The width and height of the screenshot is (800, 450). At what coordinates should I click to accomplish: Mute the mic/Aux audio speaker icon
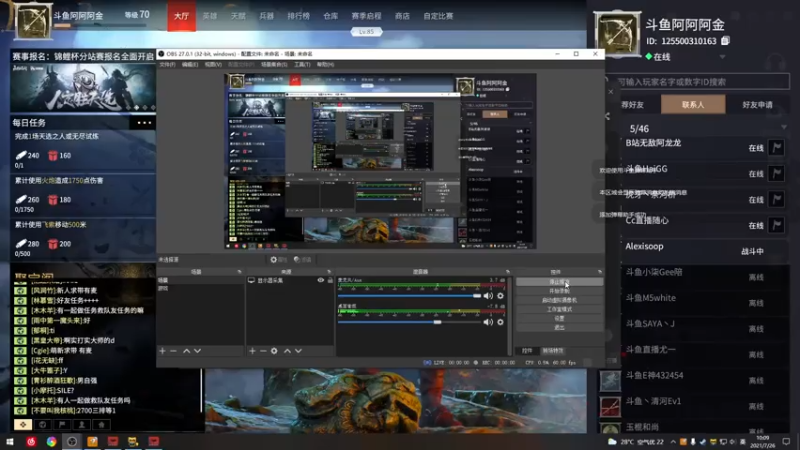click(488, 296)
